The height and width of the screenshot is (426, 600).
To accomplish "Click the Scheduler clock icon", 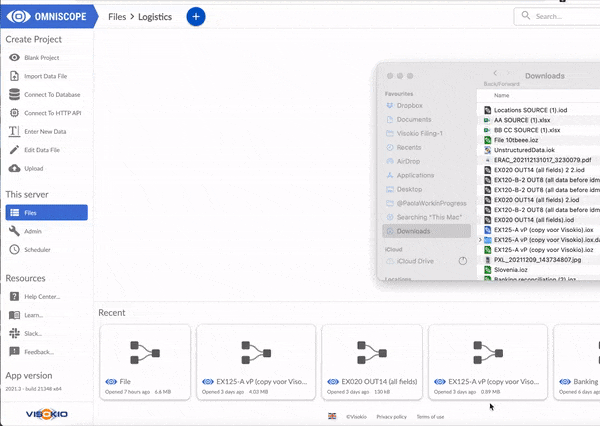I will coord(15,249).
